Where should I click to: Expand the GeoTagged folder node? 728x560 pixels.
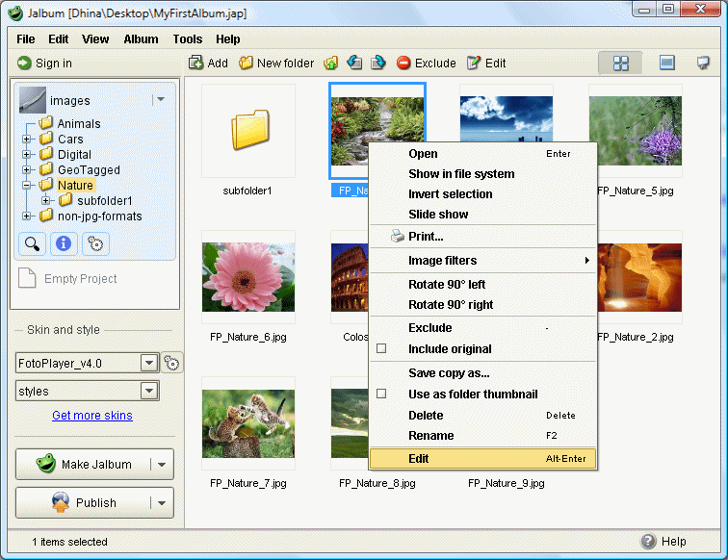point(26,169)
